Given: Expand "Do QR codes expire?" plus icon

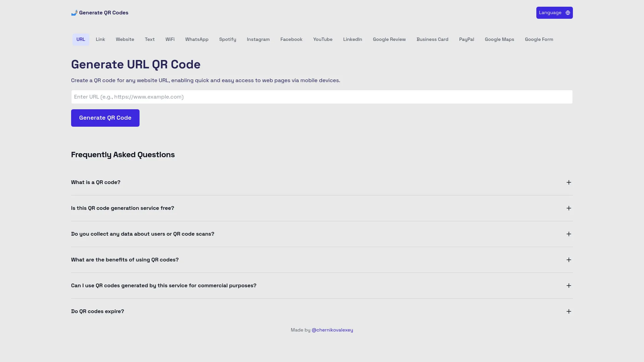Looking at the screenshot, I should (569, 311).
